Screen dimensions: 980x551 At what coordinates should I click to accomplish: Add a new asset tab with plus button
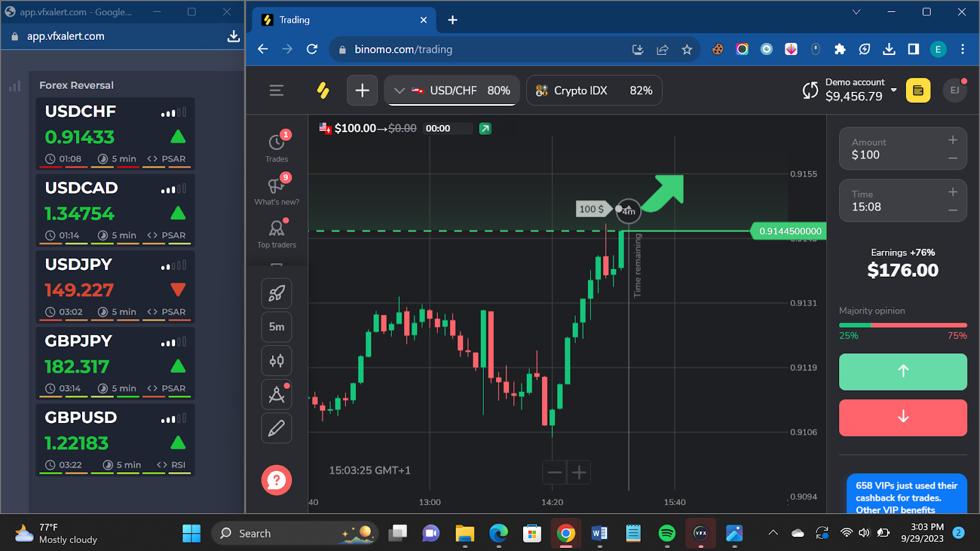pyautogui.click(x=362, y=91)
